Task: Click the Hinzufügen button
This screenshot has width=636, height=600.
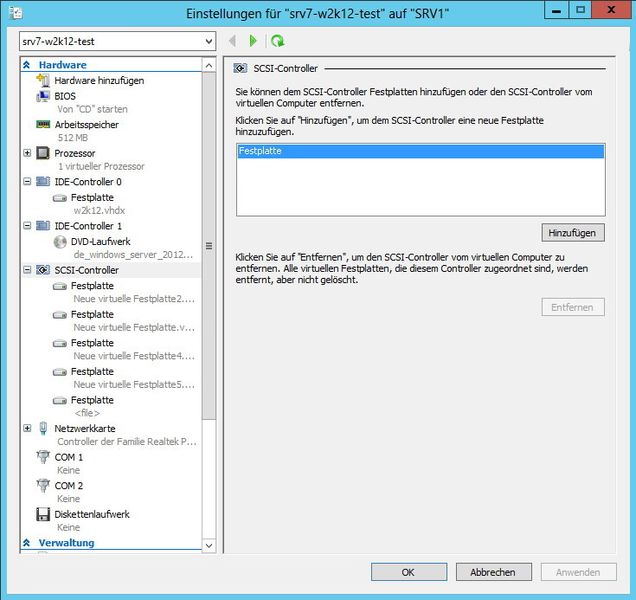Action: (x=573, y=233)
